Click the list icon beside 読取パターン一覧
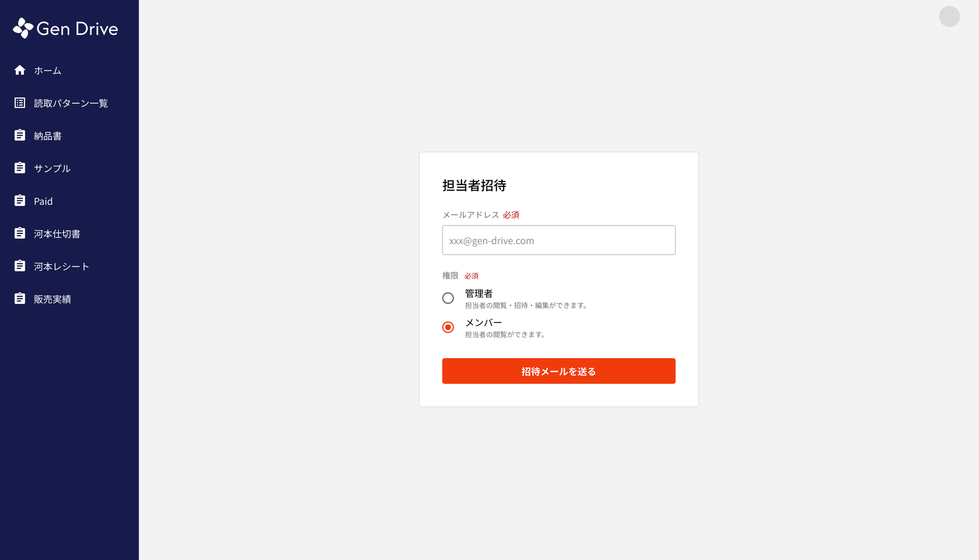 pos(20,103)
